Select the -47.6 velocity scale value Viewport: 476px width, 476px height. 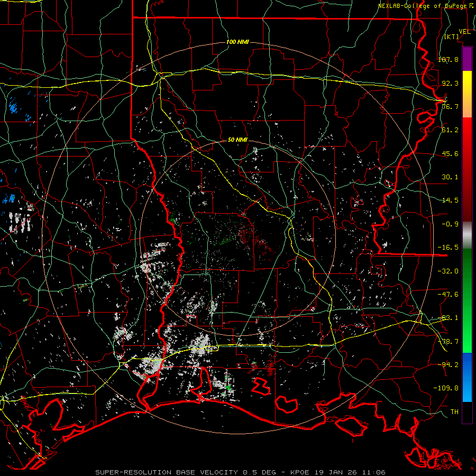[448, 295]
